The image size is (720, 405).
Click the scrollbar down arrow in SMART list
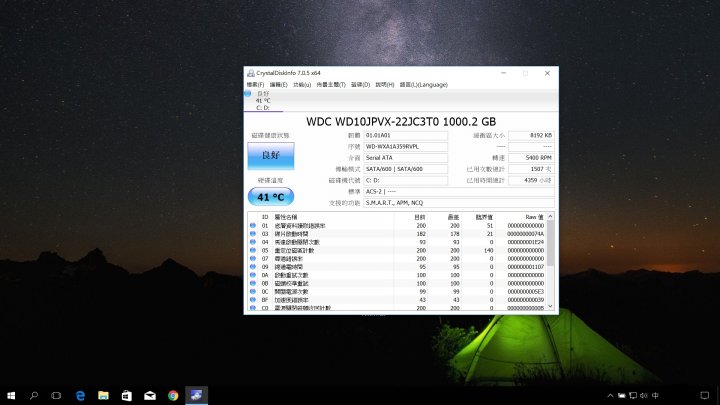coord(551,307)
